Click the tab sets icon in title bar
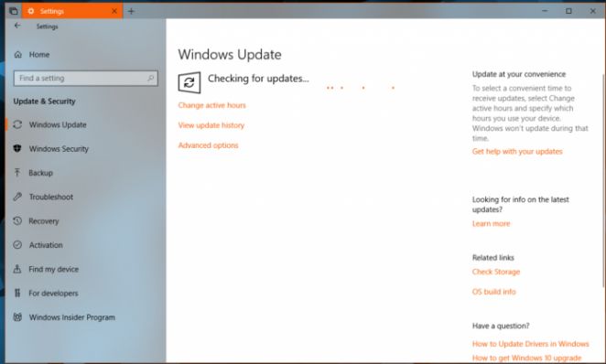The height and width of the screenshot is (364, 606). 13,11
